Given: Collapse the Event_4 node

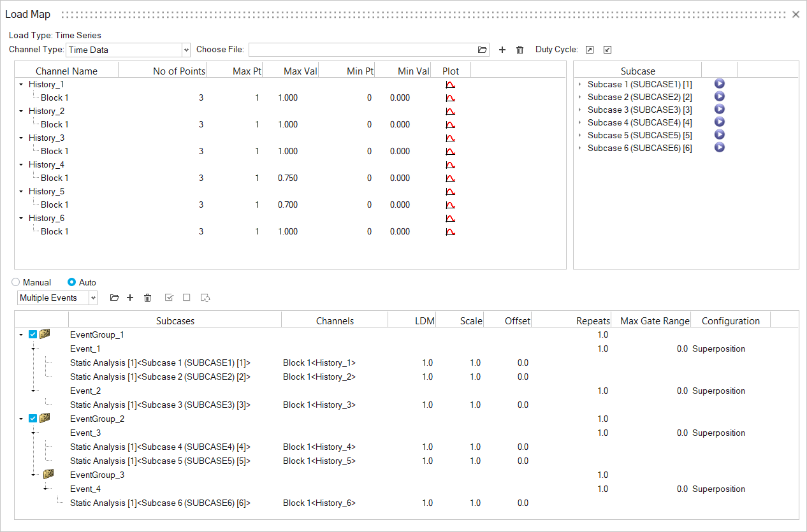Looking at the screenshot, I should (x=46, y=489).
